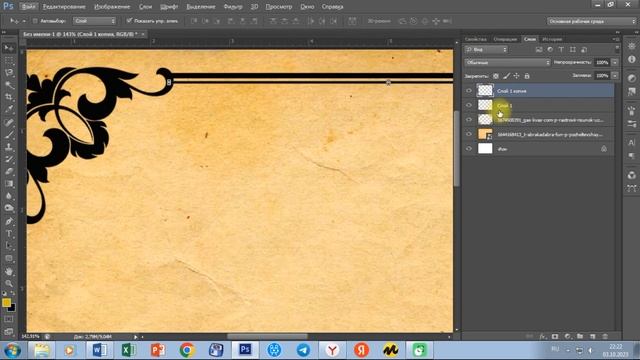Select the Horizontal Type tool

coord(9,234)
